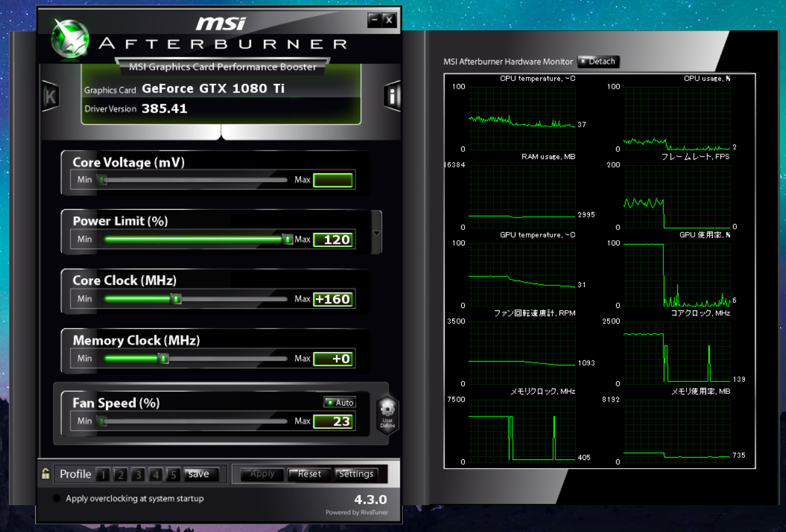
Task: Toggle the Auto fan speed button
Action: (x=340, y=403)
